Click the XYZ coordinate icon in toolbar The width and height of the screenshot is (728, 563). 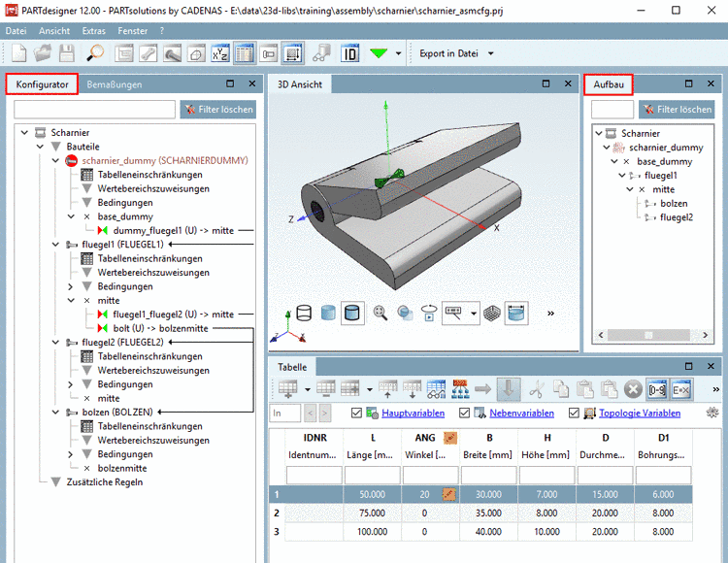tap(220, 53)
